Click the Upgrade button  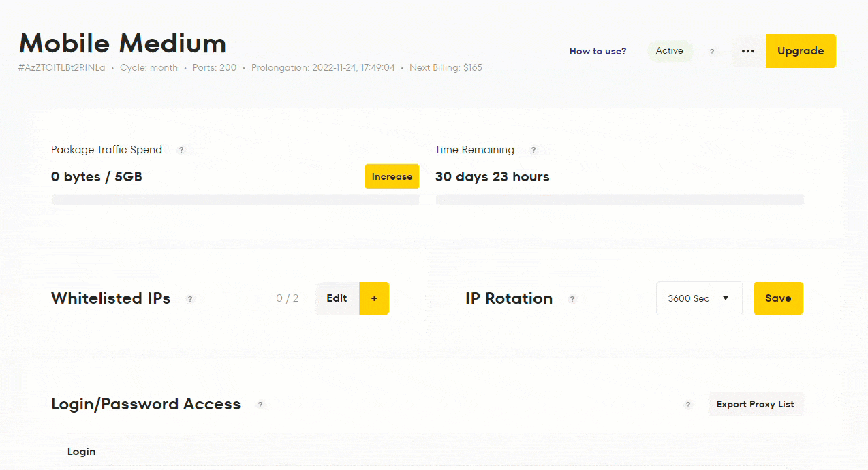tap(801, 51)
